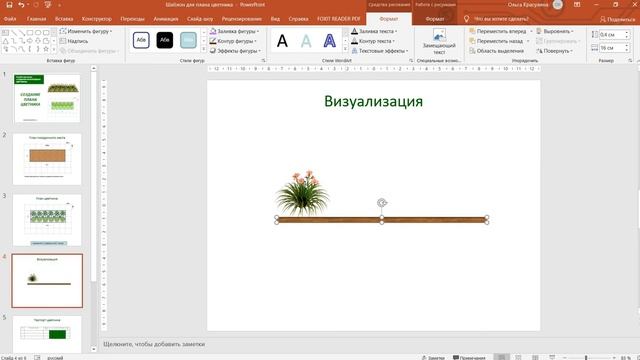Open the FOXIT READER PDF tab
Screen dimensions: 640x360
pyautogui.click(x=339, y=19)
